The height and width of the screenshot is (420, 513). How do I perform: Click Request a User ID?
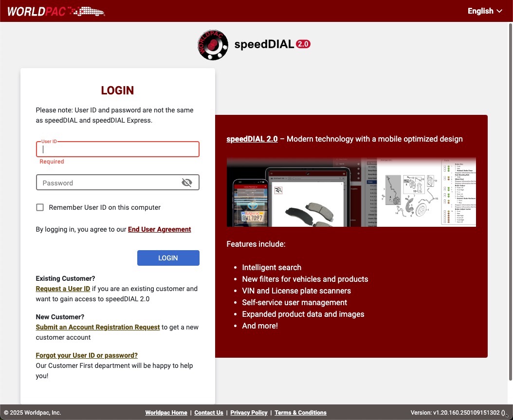coord(62,288)
